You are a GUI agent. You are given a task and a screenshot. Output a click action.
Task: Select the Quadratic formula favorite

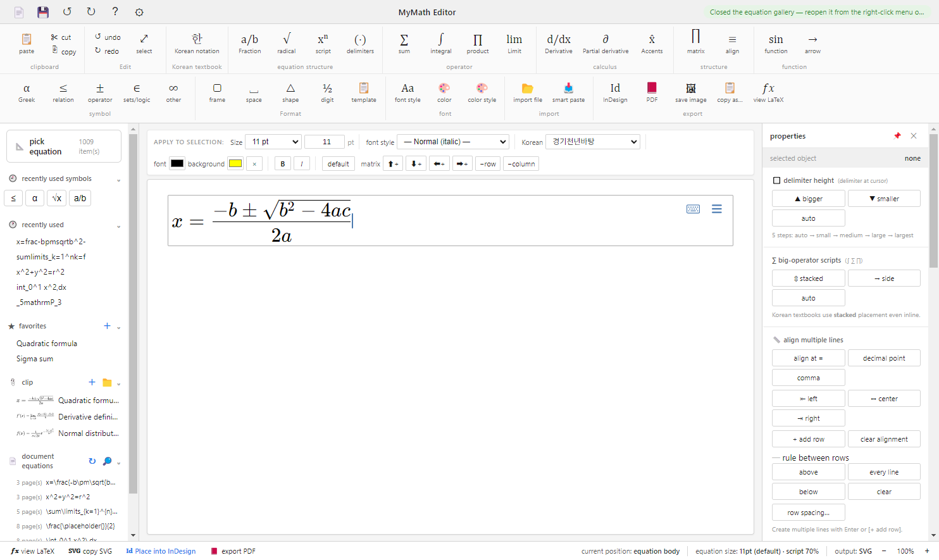pos(47,344)
